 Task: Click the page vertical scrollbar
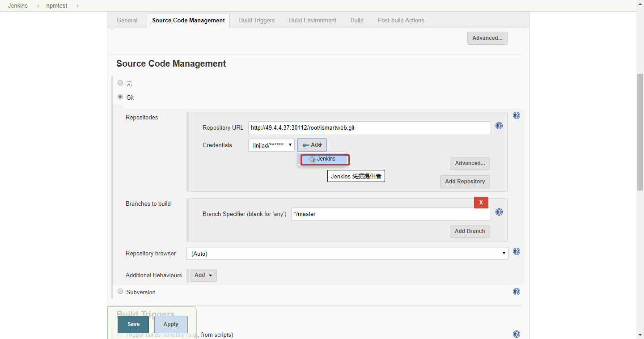point(640,132)
